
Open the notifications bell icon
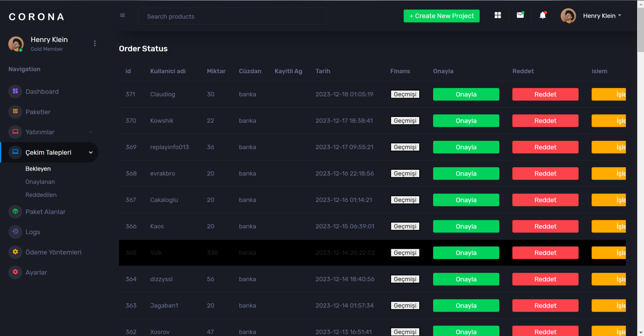pyautogui.click(x=543, y=16)
